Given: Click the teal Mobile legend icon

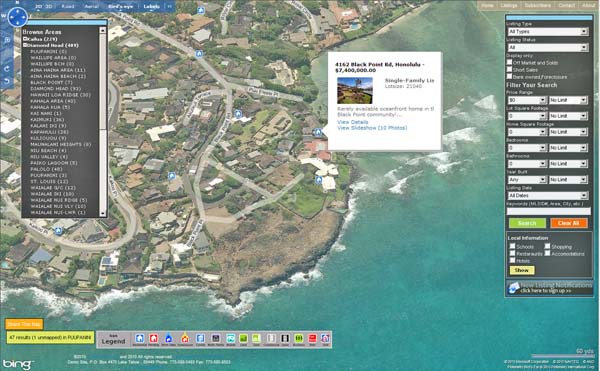Looking at the screenshot, I should pyautogui.click(x=230, y=338).
